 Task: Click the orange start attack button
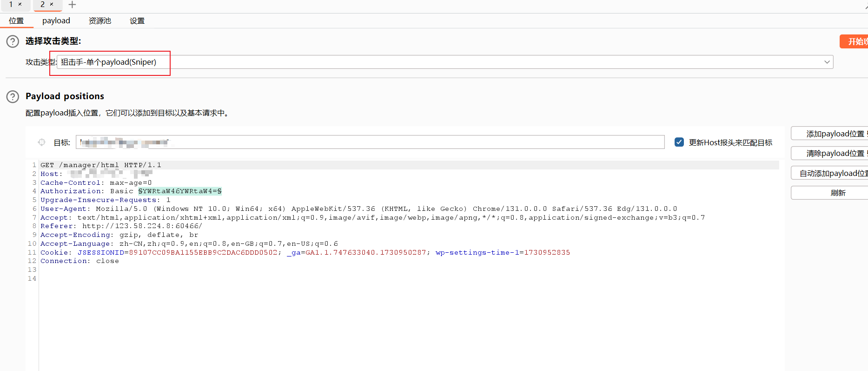(854, 41)
